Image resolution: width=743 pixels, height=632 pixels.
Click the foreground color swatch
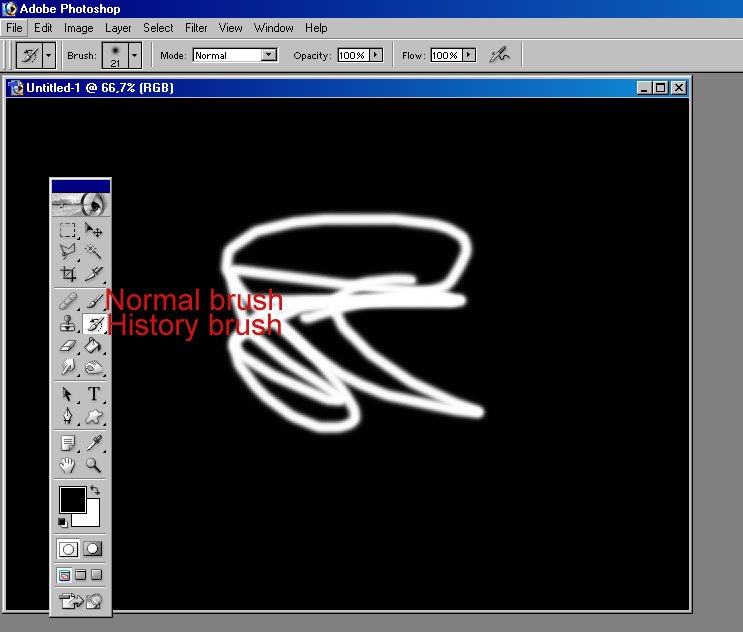tap(72, 499)
